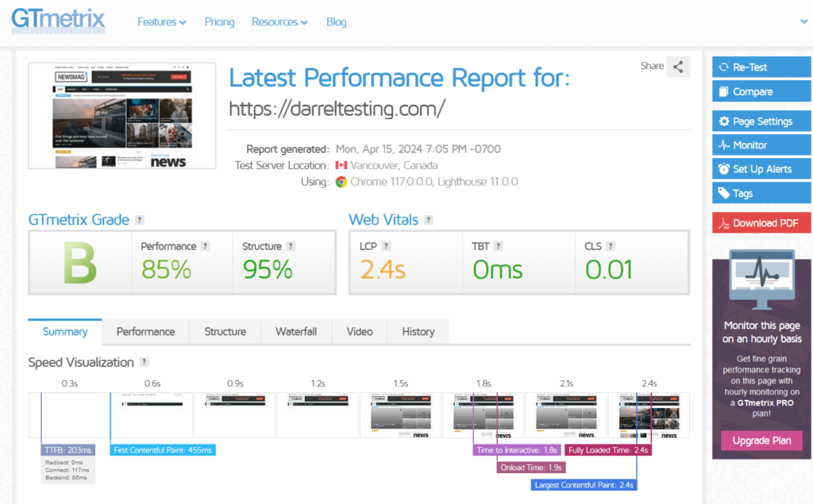Click the https://darreltesting.com/ URL
The height and width of the screenshot is (504, 813).
(337, 109)
